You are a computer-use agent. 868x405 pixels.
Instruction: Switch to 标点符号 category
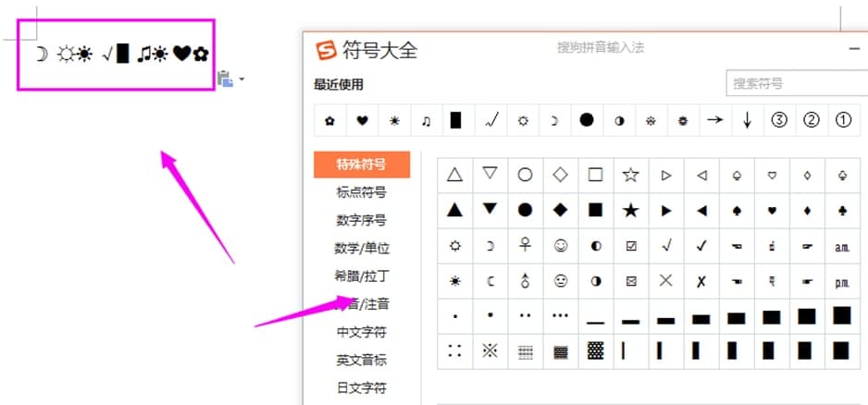click(x=362, y=192)
